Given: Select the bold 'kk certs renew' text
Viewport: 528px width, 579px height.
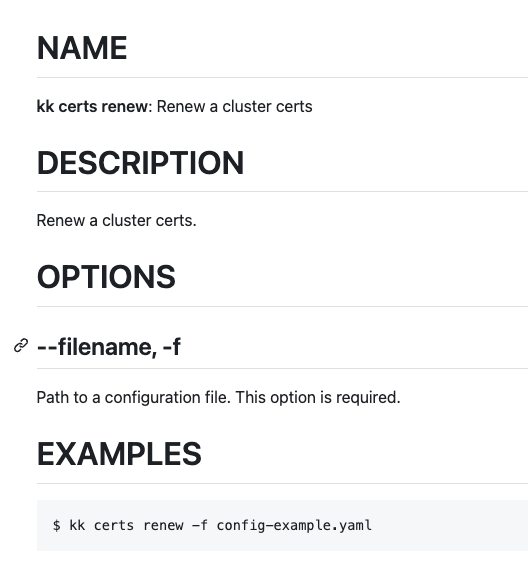Looking at the screenshot, I should pos(92,106).
